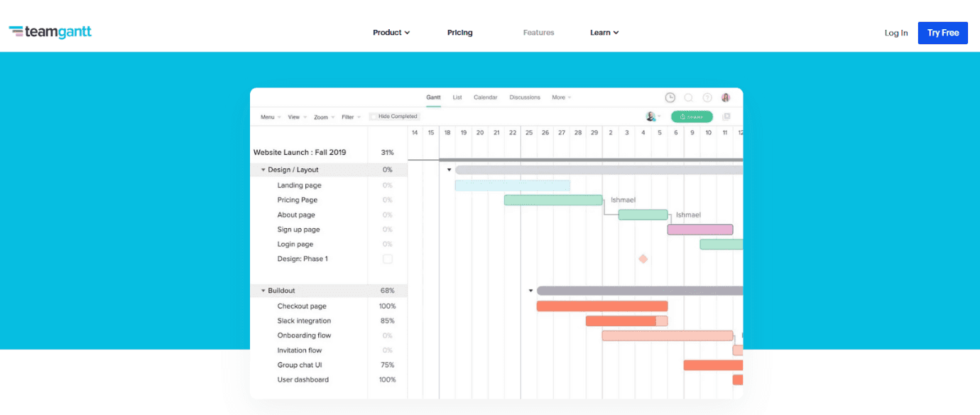Click the search magnifier icon
Viewport: 980px width, 415px height.
[x=689, y=97]
